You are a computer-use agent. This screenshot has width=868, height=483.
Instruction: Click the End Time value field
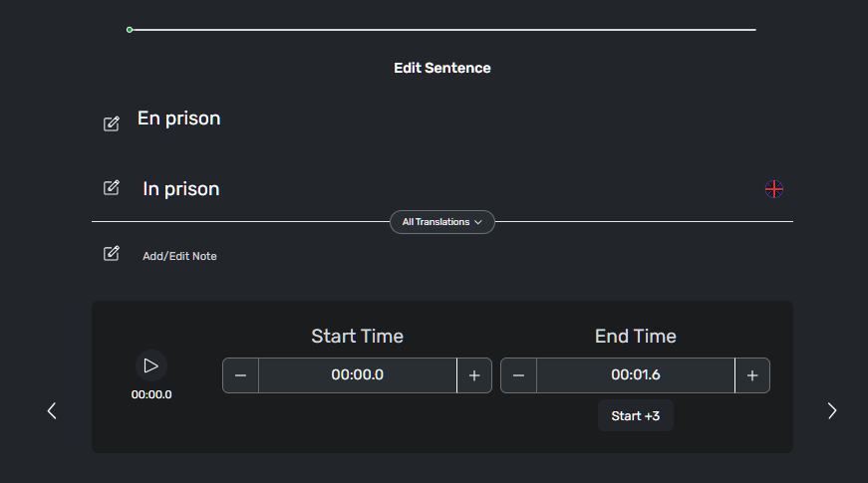point(636,375)
